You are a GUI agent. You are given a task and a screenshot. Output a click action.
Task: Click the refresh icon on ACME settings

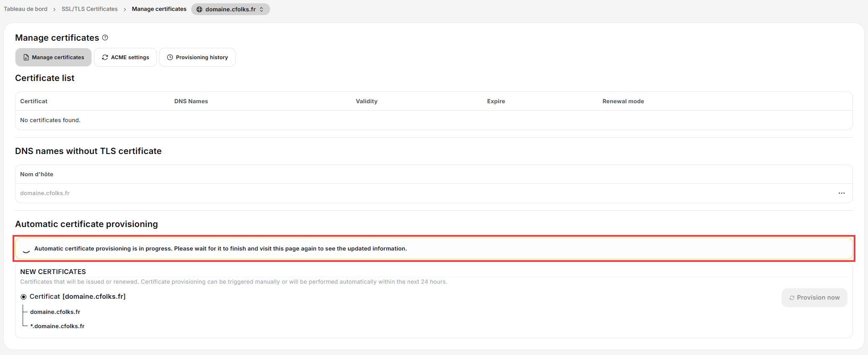click(105, 57)
